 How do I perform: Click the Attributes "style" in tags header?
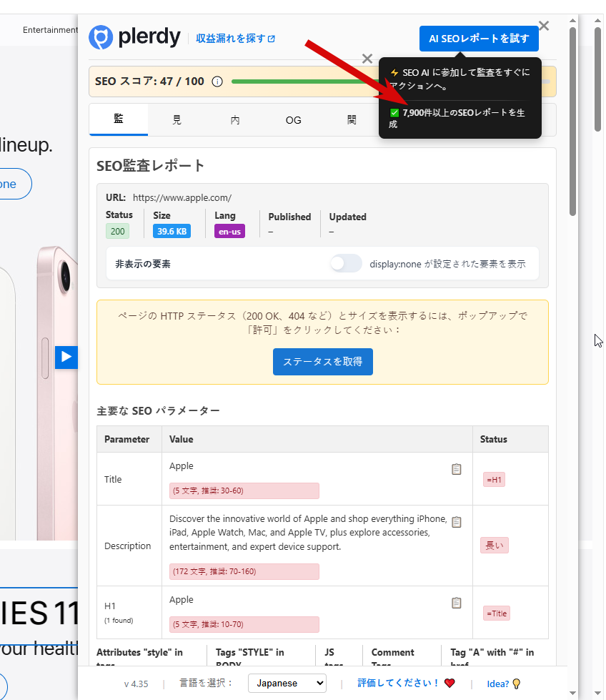click(139, 658)
